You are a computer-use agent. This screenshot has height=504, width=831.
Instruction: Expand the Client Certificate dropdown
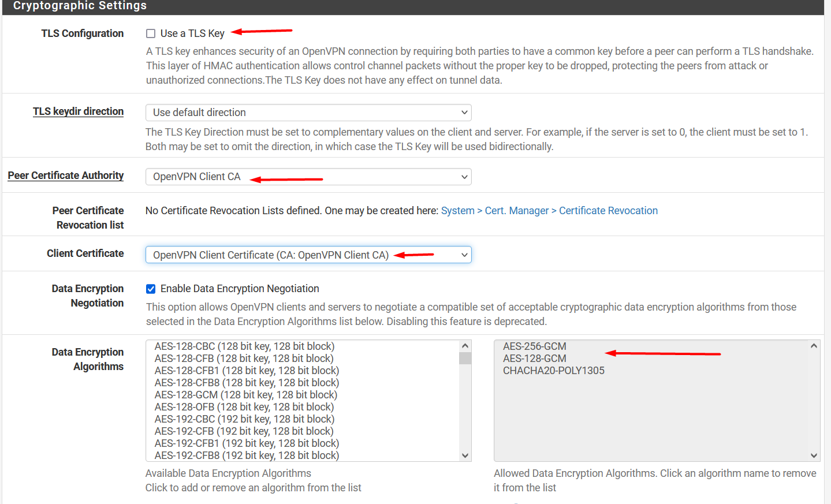pyautogui.click(x=308, y=255)
